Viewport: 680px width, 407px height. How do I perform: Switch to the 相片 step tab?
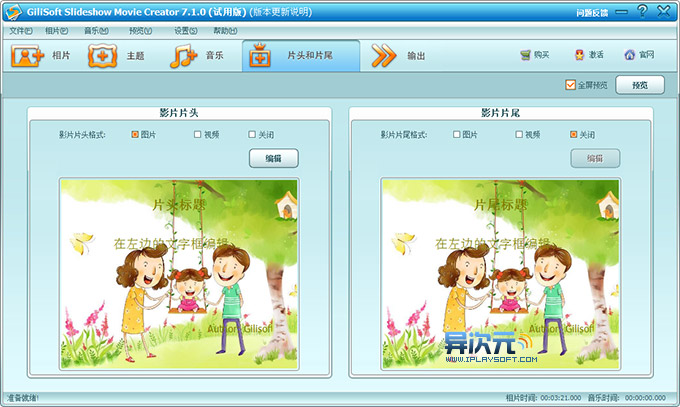41,56
